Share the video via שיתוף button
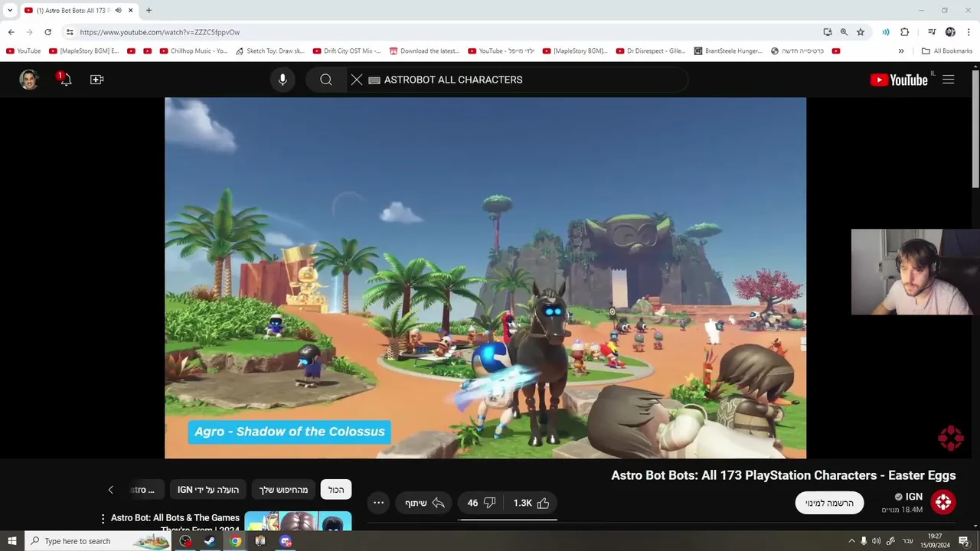 pyautogui.click(x=424, y=503)
